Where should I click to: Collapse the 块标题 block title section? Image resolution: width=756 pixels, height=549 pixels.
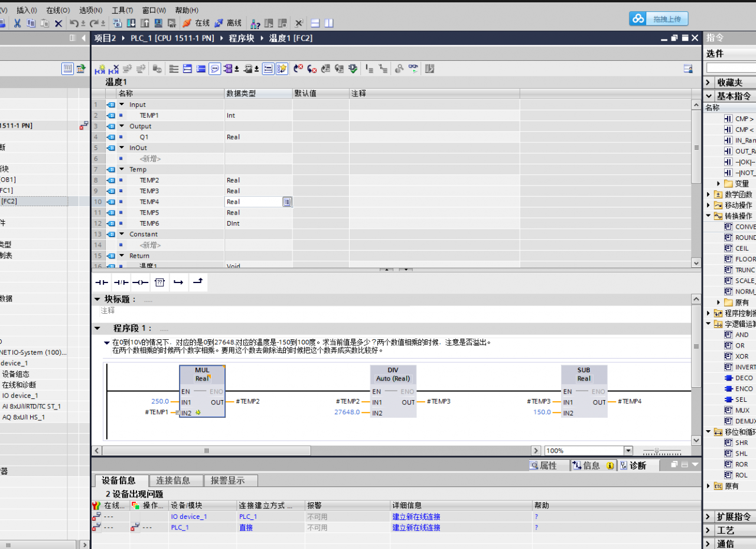(97, 300)
